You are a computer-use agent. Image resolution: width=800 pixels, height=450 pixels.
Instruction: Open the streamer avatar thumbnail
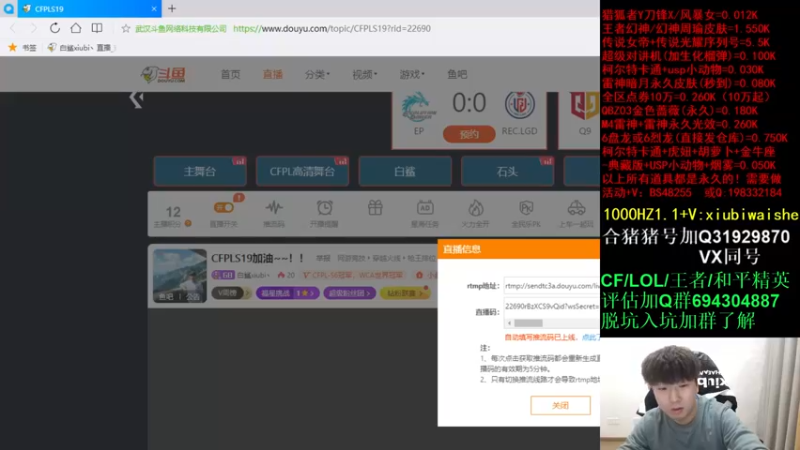(180, 276)
